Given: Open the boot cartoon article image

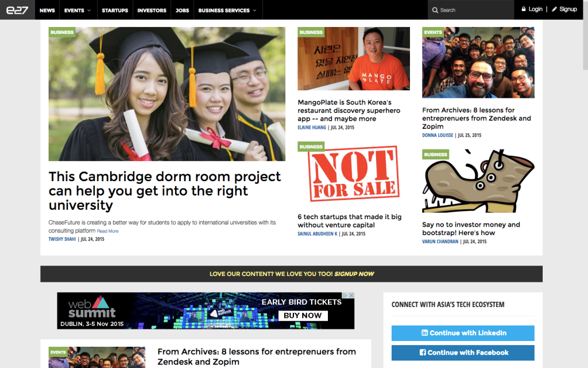Looking at the screenshot, I should point(478,181).
